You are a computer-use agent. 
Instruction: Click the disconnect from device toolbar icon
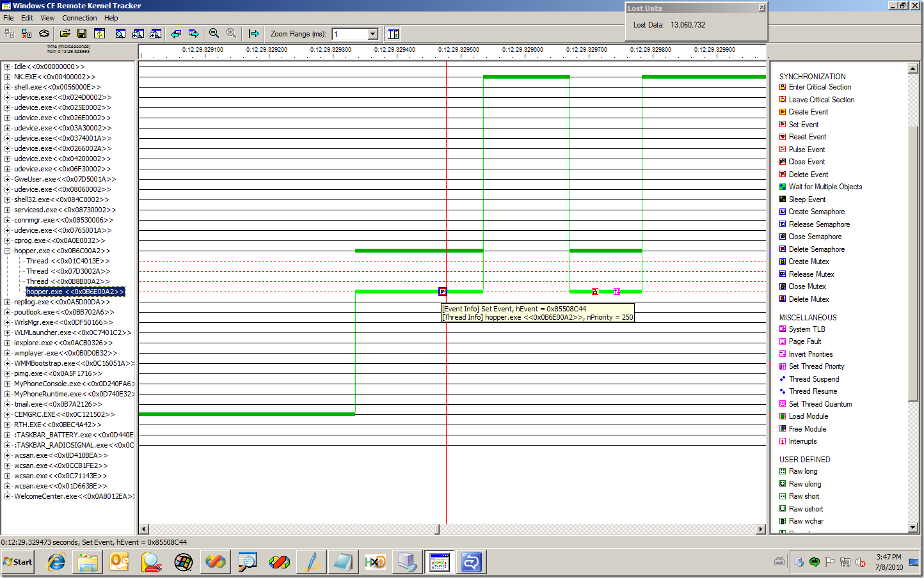coord(27,33)
